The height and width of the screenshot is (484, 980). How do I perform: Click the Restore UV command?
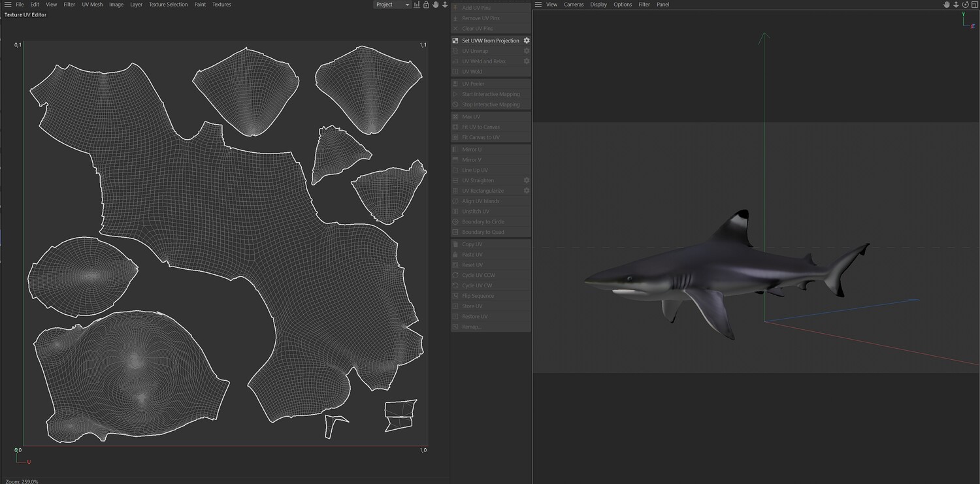[x=491, y=317]
